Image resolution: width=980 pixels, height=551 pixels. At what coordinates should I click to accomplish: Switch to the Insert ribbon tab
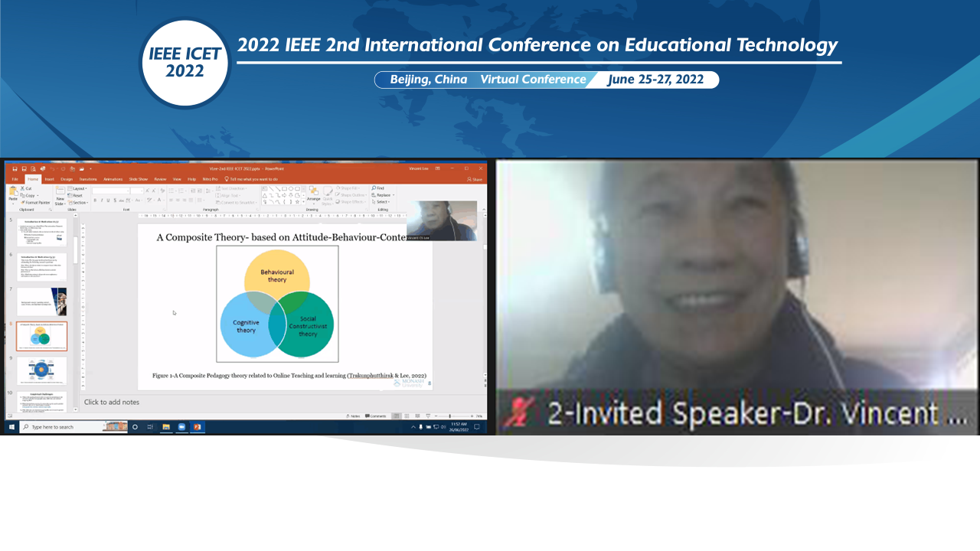(x=50, y=179)
